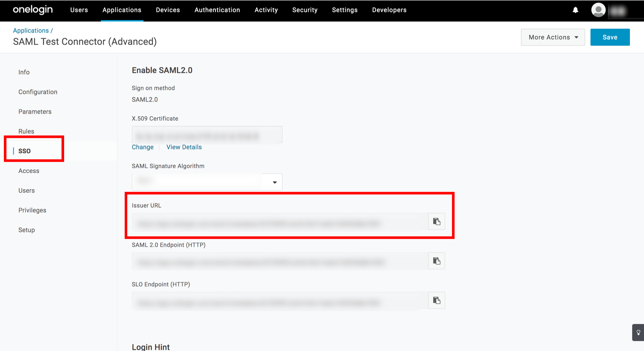
Task: Click the OneLogin logo
Action: coord(33,10)
